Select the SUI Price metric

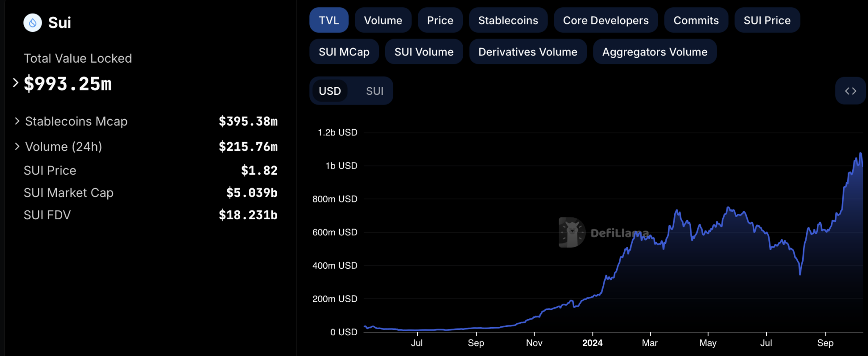[767, 20]
